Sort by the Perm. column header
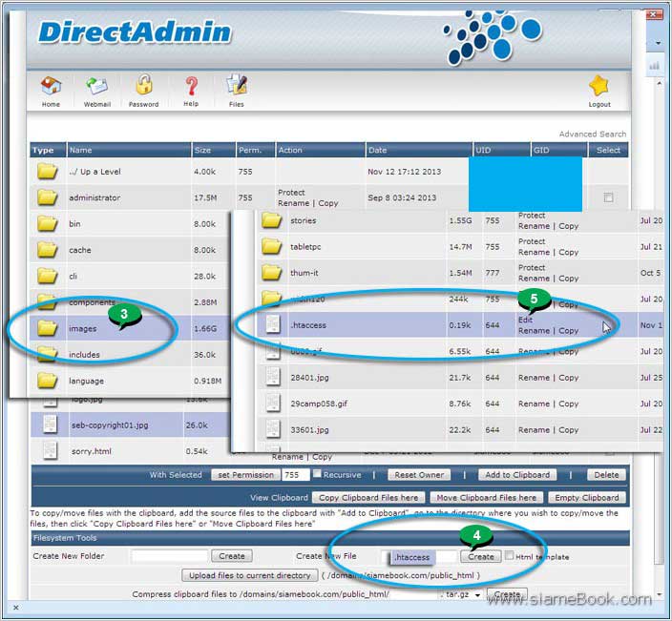 [250, 150]
